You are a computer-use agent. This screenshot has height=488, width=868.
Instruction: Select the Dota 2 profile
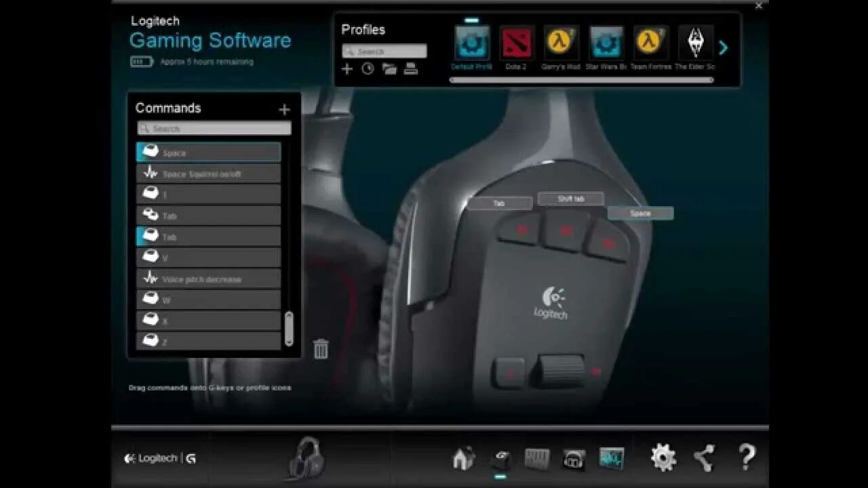(x=517, y=43)
